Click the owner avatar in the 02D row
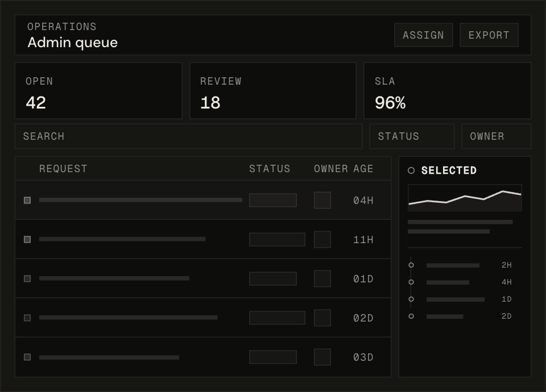The height and width of the screenshot is (392, 546). click(322, 318)
